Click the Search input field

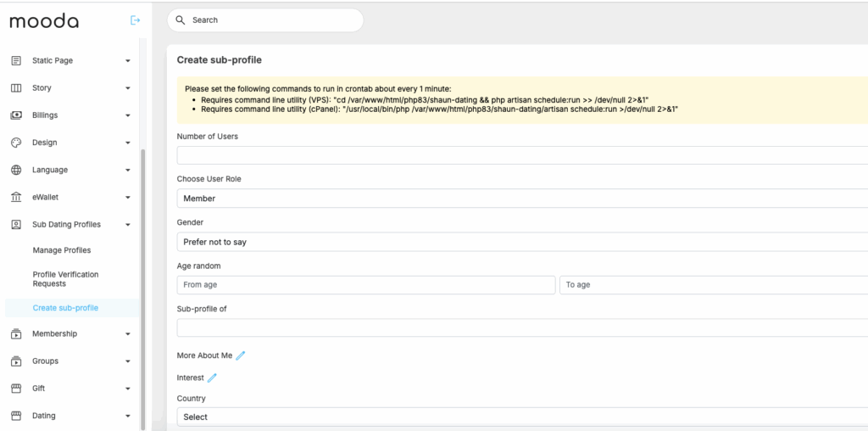click(x=271, y=20)
